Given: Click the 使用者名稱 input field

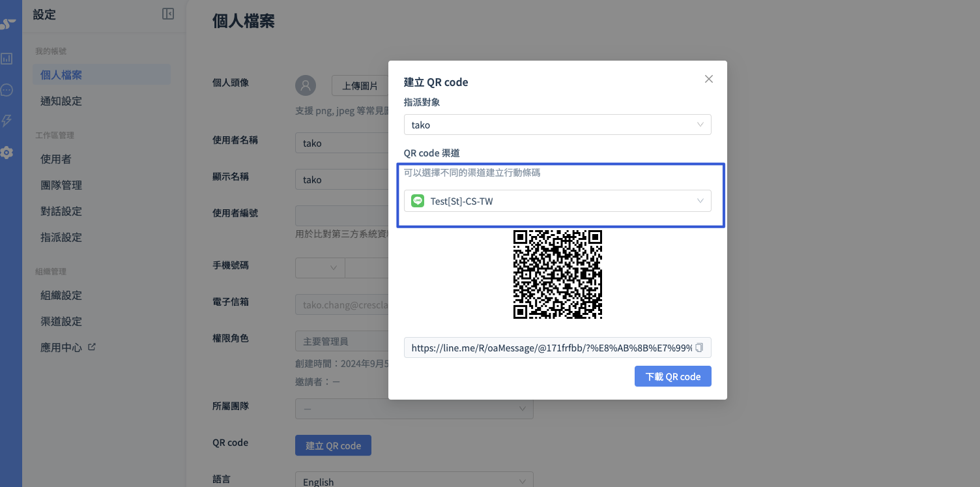Looking at the screenshot, I should (342, 143).
